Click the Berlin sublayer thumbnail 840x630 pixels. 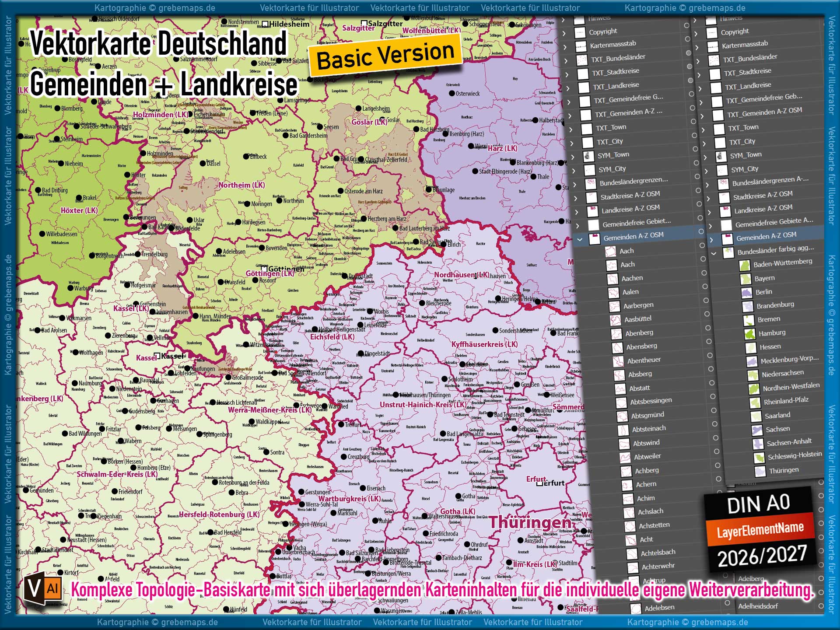click(x=746, y=293)
